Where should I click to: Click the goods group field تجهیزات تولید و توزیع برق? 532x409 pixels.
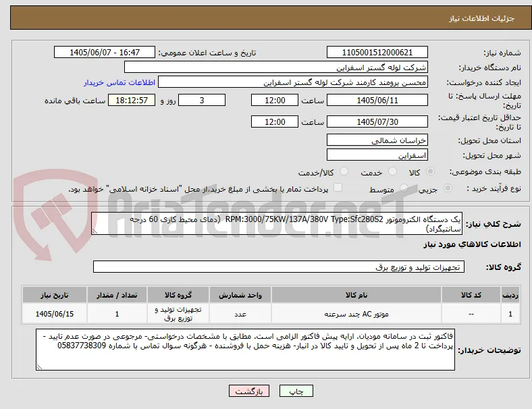[279, 267]
